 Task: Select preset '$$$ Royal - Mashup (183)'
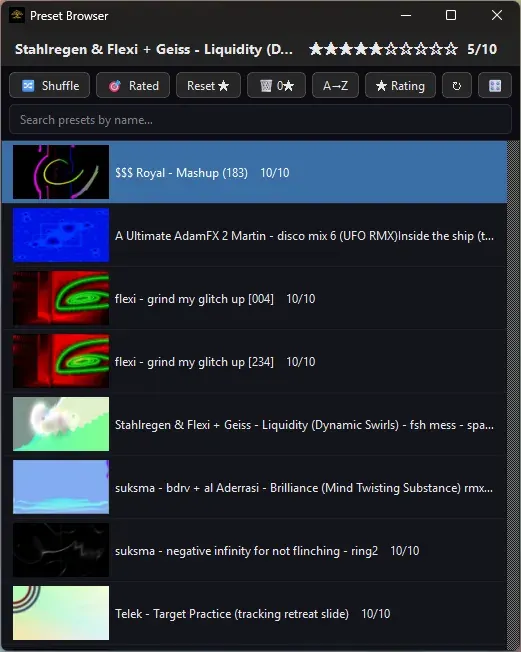(254, 172)
